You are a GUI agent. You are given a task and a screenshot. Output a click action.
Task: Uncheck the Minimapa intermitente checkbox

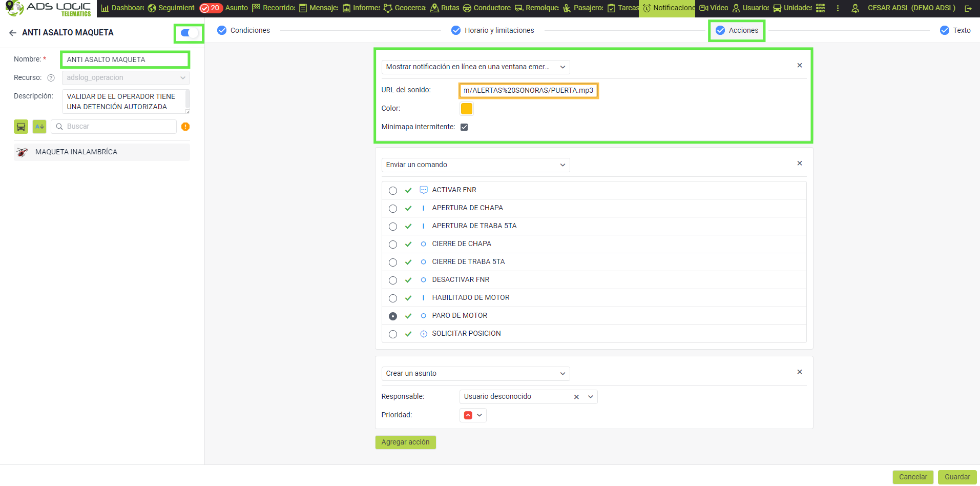[464, 127]
